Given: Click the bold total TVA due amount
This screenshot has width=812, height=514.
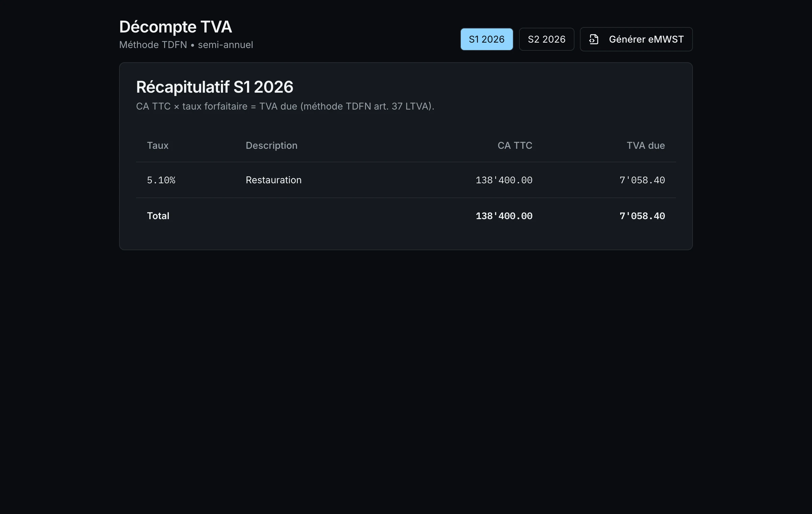Looking at the screenshot, I should [x=642, y=216].
